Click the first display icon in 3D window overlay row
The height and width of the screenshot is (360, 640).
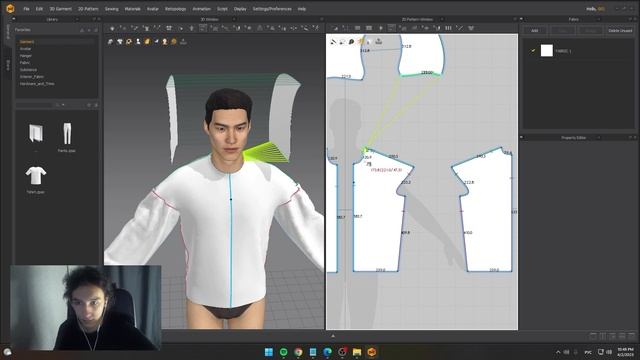pyautogui.click(x=110, y=42)
